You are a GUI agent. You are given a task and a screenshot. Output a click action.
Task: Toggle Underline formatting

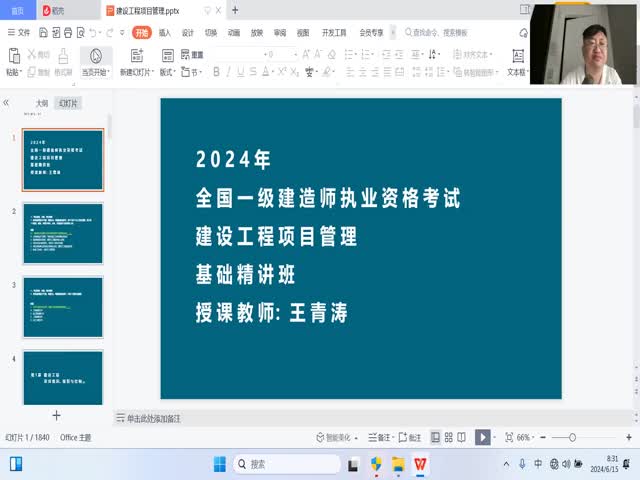point(241,72)
